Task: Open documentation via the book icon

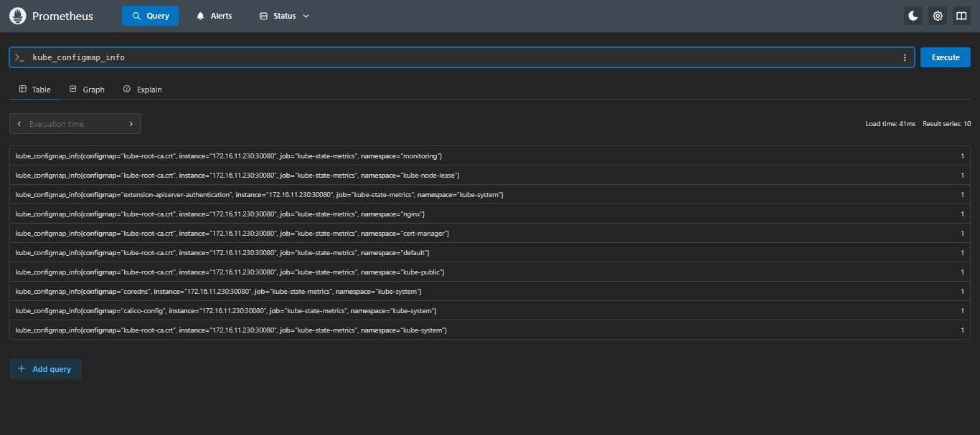Action: 961,16
